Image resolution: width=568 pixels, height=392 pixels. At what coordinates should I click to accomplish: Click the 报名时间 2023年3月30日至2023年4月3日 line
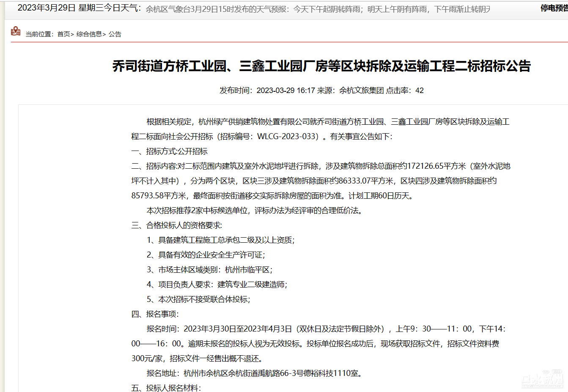coord(326,329)
